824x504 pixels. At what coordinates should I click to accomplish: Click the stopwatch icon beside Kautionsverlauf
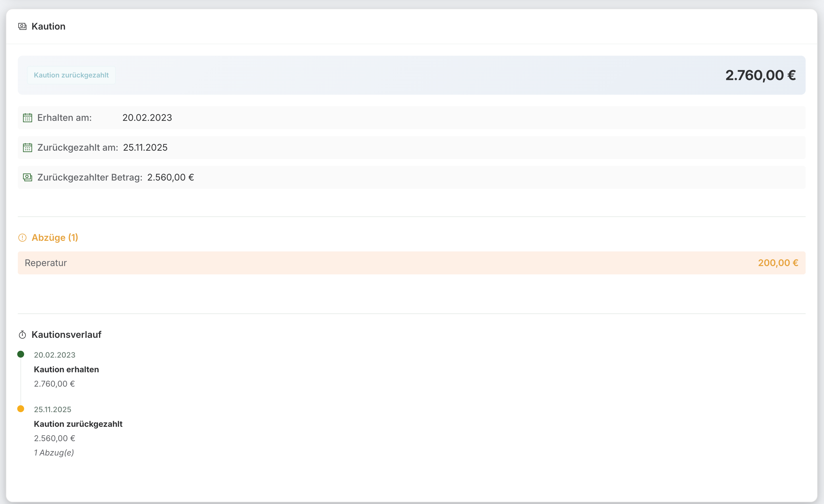tap(22, 335)
